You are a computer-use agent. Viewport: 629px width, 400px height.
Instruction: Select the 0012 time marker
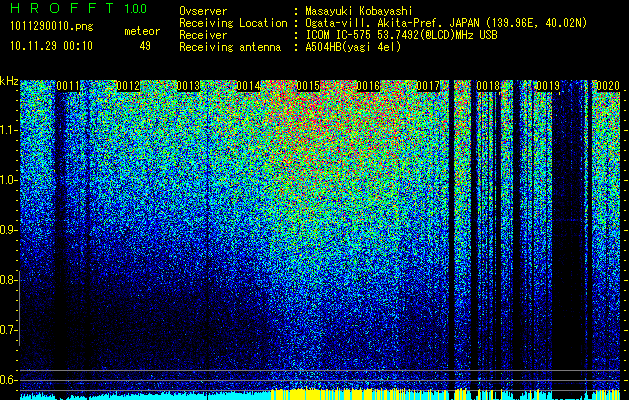(128, 86)
